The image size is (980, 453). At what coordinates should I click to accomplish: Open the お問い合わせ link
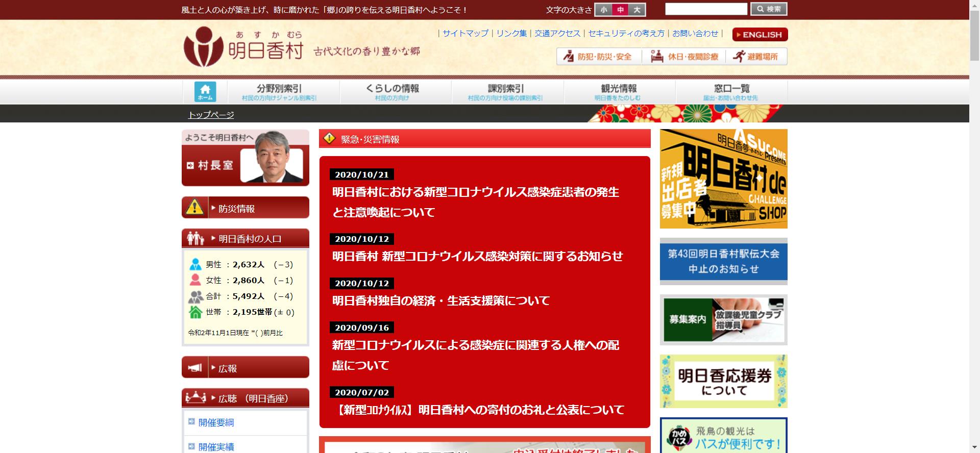point(695,33)
